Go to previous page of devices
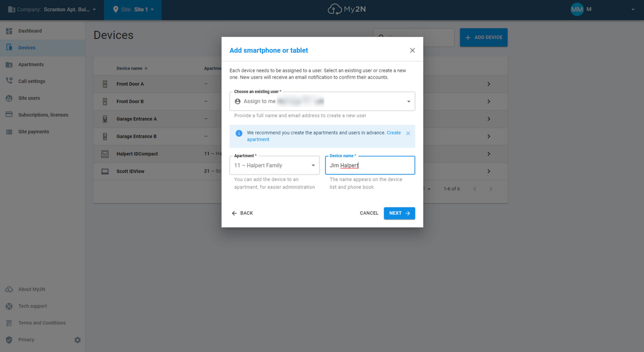Image resolution: width=644 pixels, height=352 pixels. pyautogui.click(x=475, y=189)
